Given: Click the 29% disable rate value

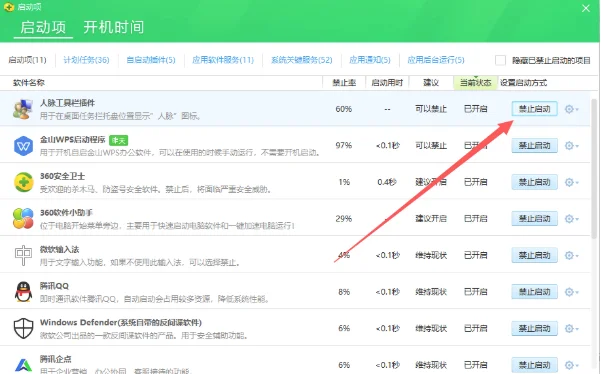Looking at the screenshot, I should point(343,219).
